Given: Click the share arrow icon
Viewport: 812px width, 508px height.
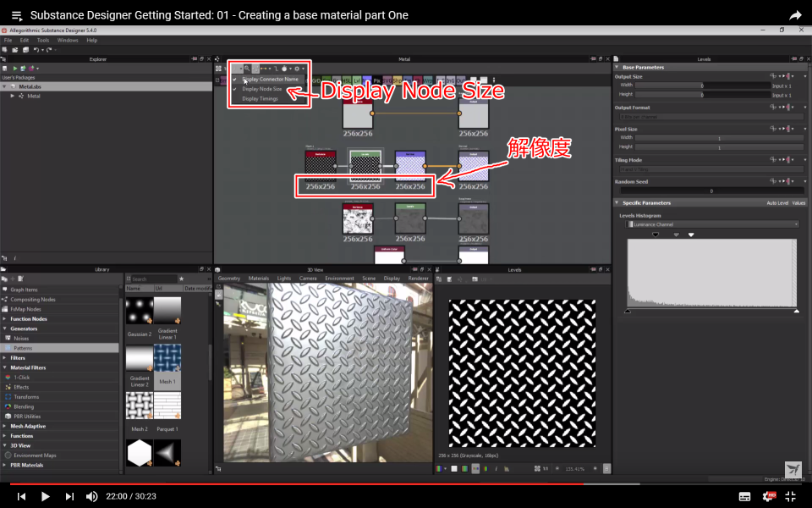Looking at the screenshot, I should (795, 15).
